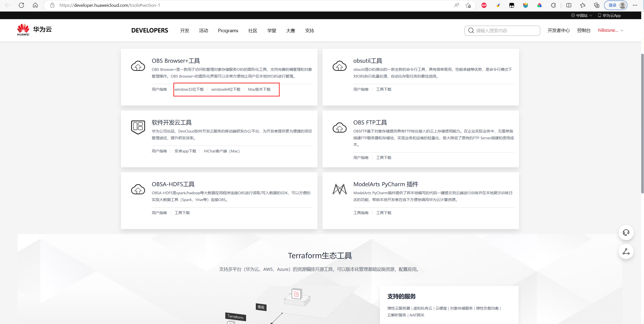Open the 社区 menu
The width and height of the screenshot is (644, 324).
pyautogui.click(x=252, y=30)
